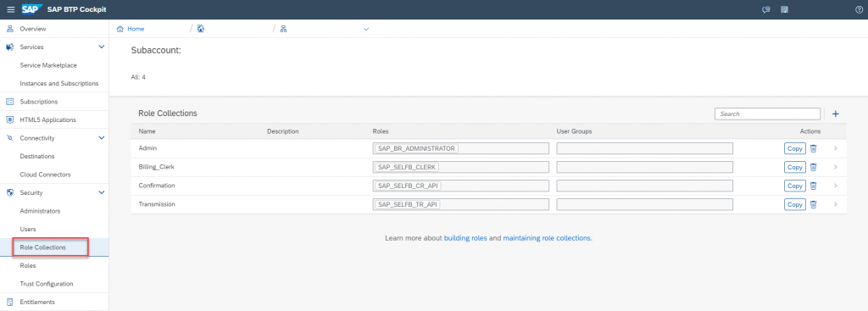Screen dimensions: 868x311
Task: Collapse the Connectivity section chevron
Action: (102, 138)
